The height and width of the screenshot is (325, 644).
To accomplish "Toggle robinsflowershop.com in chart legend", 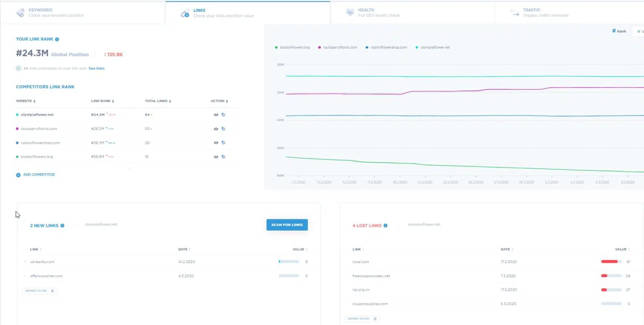I will point(386,47).
